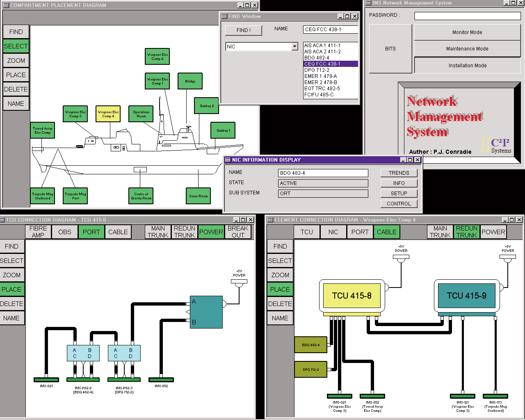
Task: Select the Sonar Room compartment box
Action: coord(199,196)
